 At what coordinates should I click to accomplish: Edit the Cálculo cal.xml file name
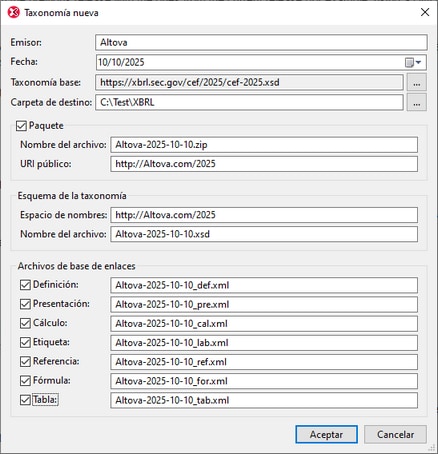point(264,324)
